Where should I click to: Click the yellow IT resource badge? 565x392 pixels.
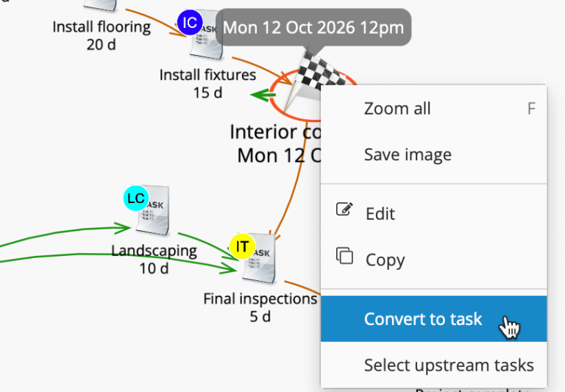coord(242,246)
